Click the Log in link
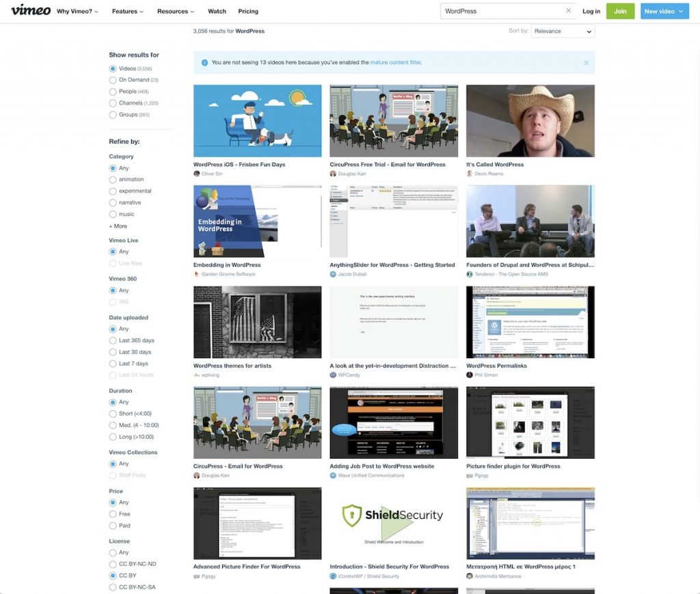 pyautogui.click(x=591, y=11)
